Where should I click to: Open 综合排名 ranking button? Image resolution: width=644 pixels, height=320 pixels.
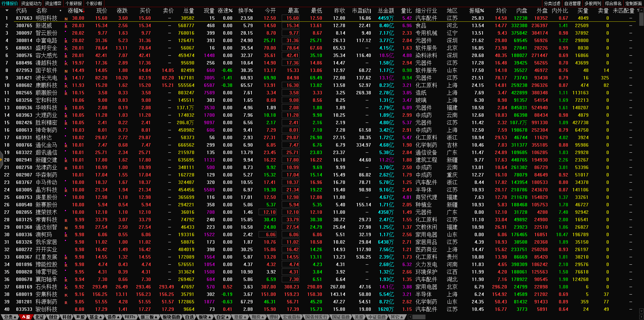[x=613, y=3]
